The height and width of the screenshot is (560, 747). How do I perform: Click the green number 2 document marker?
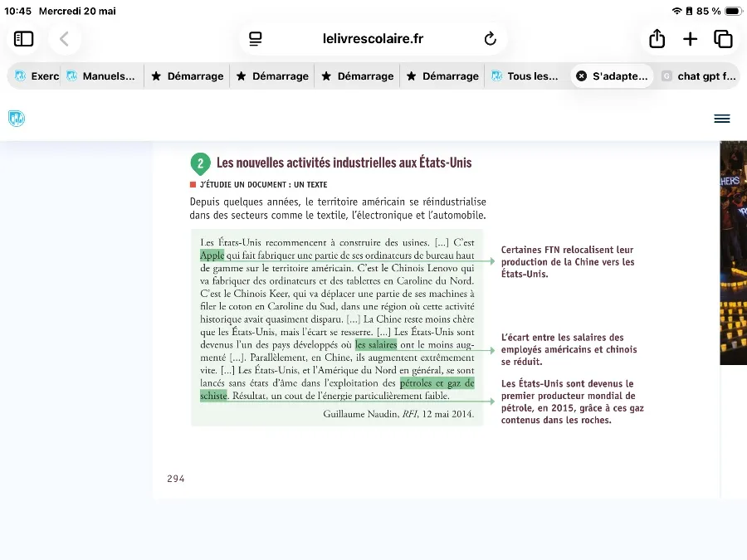[x=201, y=163]
